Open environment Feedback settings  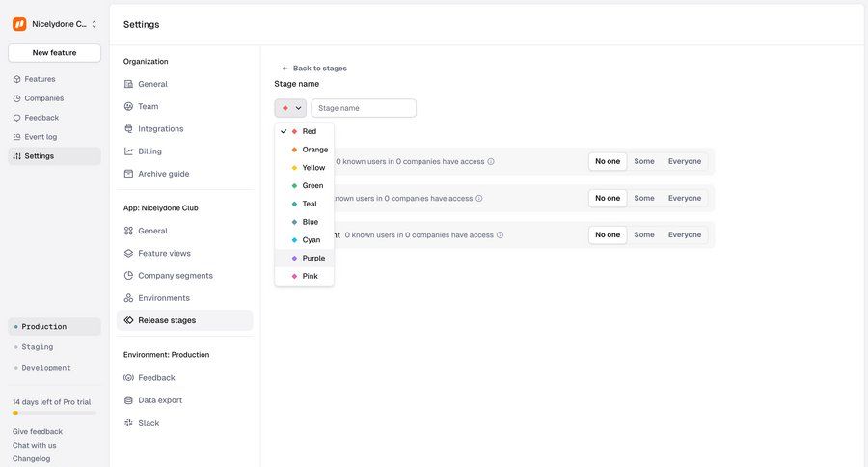[185, 378]
